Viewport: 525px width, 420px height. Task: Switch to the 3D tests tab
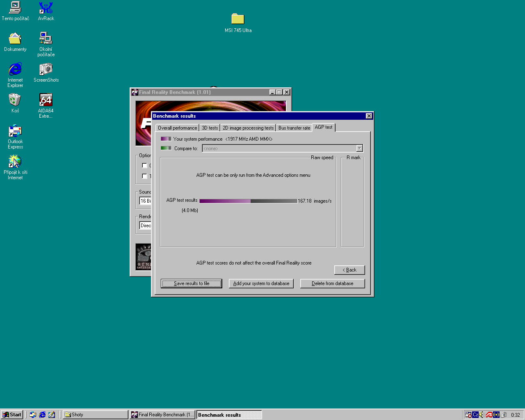tap(210, 128)
